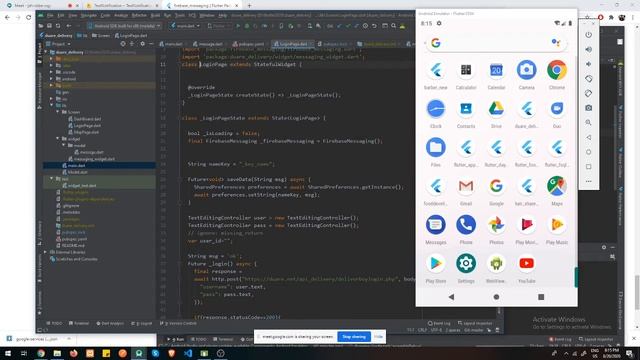Tap Android back navigation triangle
This screenshot has height=360, width=640.
click(451, 297)
